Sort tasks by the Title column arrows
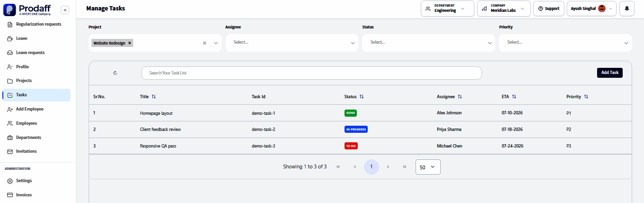This screenshot has height=203, width=644. 154,97
